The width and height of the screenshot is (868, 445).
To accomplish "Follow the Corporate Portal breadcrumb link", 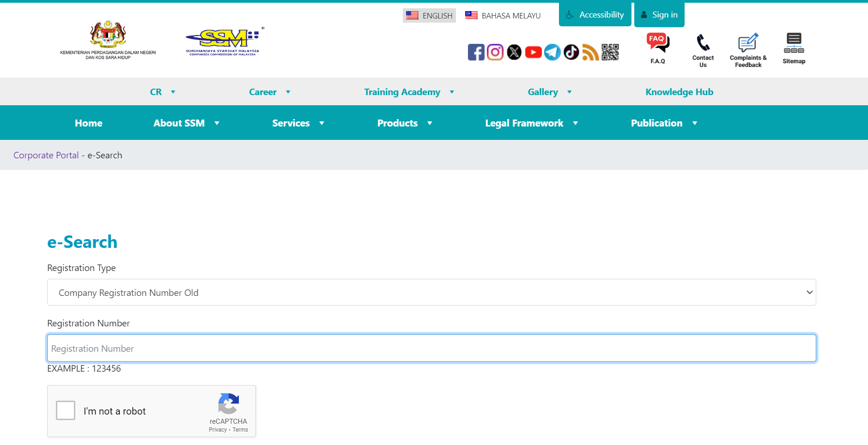I will click(x=46, y=155).
